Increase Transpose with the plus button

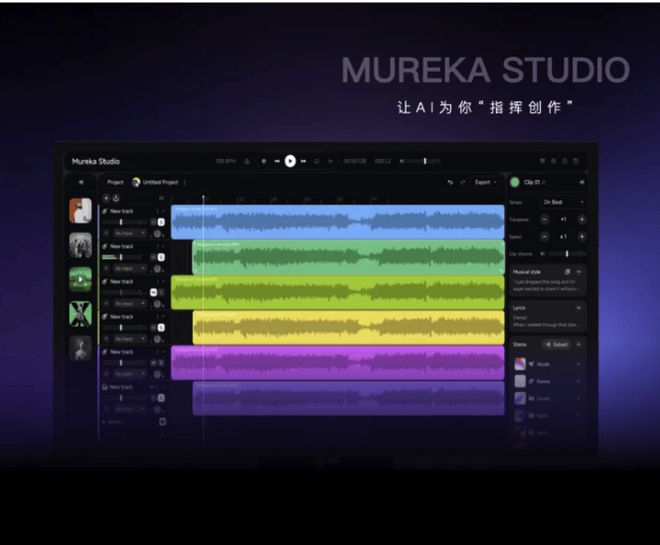(x=582, y=219)
